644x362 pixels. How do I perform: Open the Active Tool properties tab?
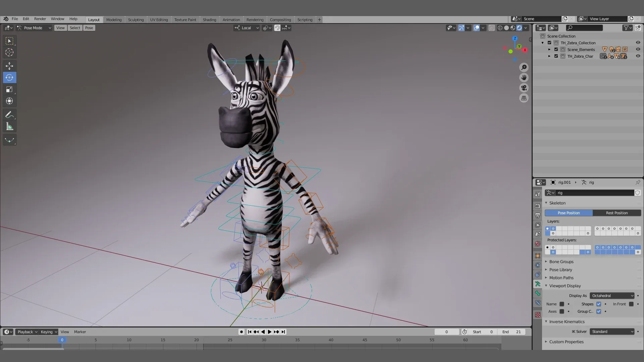[538, 194]
